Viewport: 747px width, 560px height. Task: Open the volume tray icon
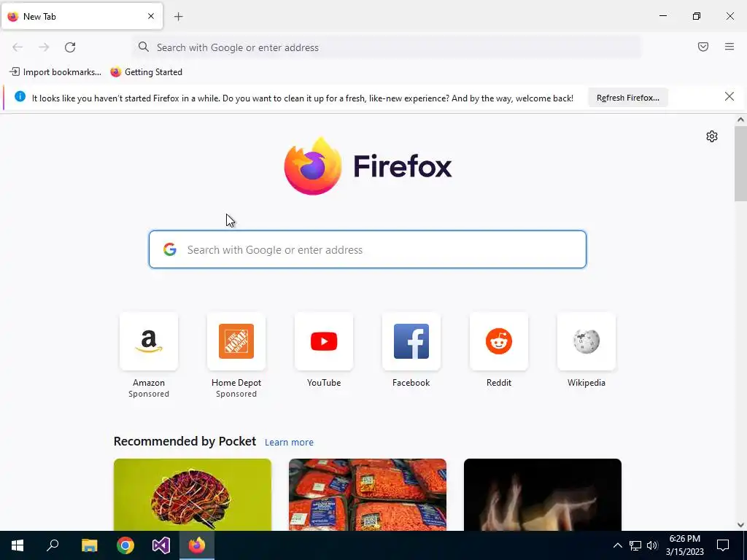click(x=652, y=545)
